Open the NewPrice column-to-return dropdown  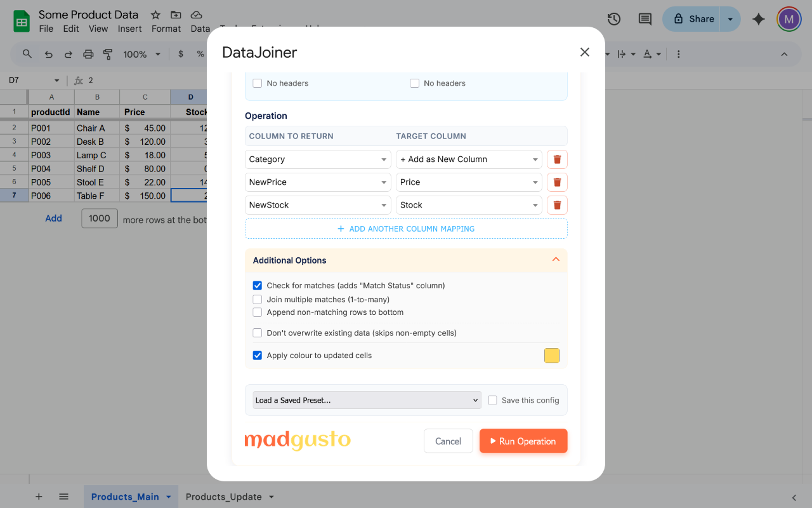[318, 182]
